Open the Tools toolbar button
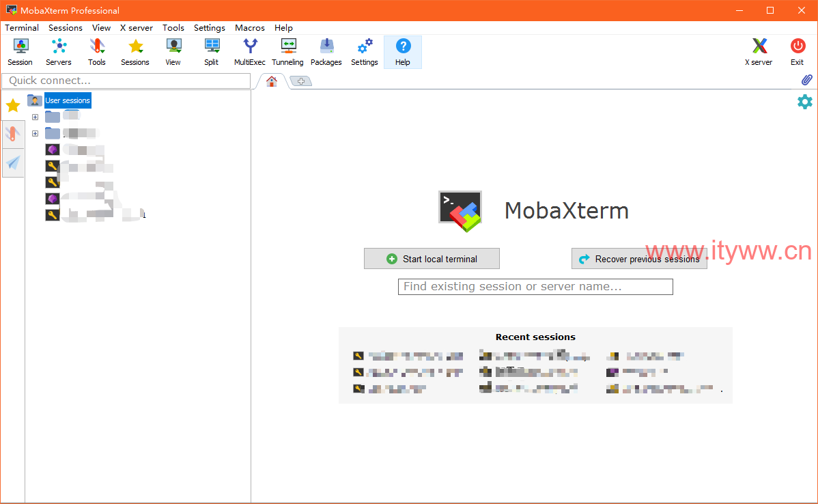The image size is (818, 504). [x=96, y=52]
